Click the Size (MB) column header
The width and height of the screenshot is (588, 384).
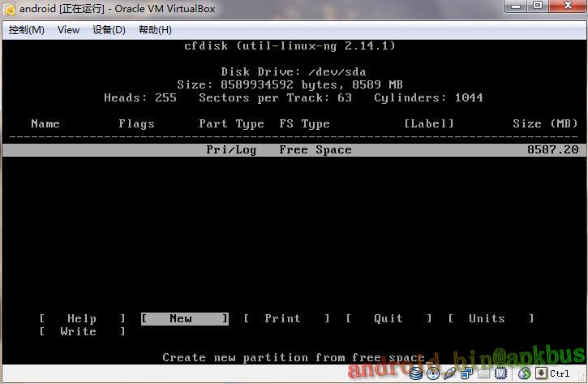[x=545, y=123]
